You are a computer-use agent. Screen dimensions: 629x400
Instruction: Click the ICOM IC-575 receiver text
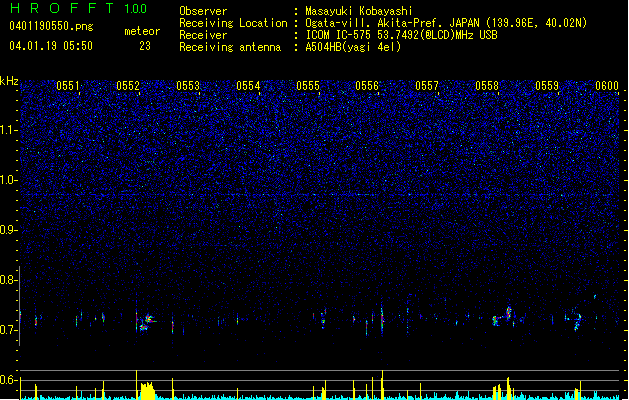click(x=401, y=35)
